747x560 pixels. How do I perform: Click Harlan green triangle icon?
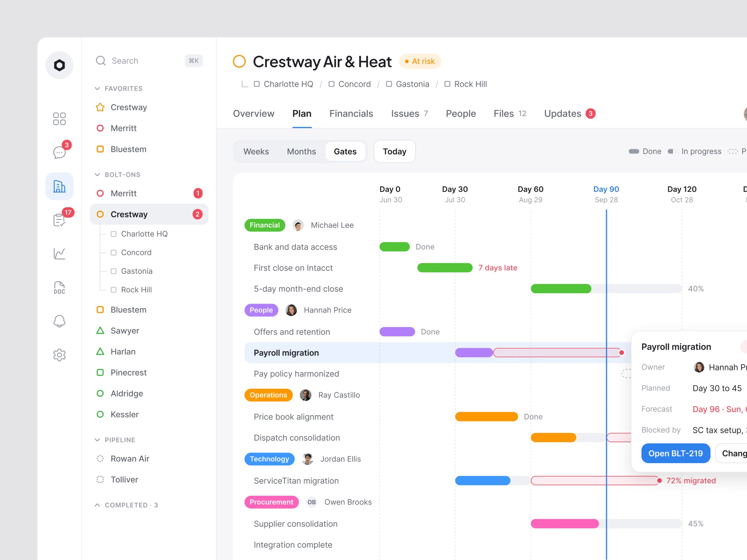[x=100, y=351]
